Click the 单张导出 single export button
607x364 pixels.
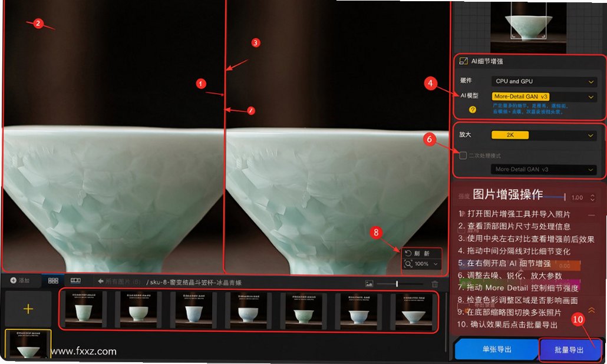tap(497, 349)
